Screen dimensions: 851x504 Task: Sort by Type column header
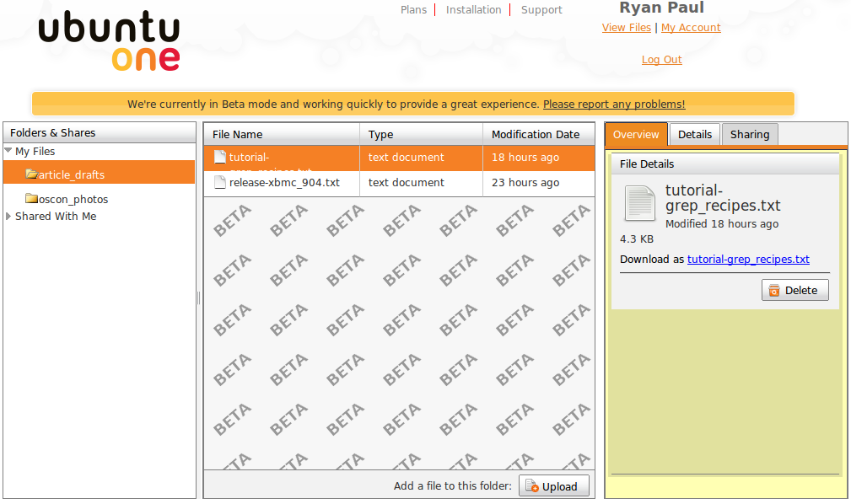point(421,135)
